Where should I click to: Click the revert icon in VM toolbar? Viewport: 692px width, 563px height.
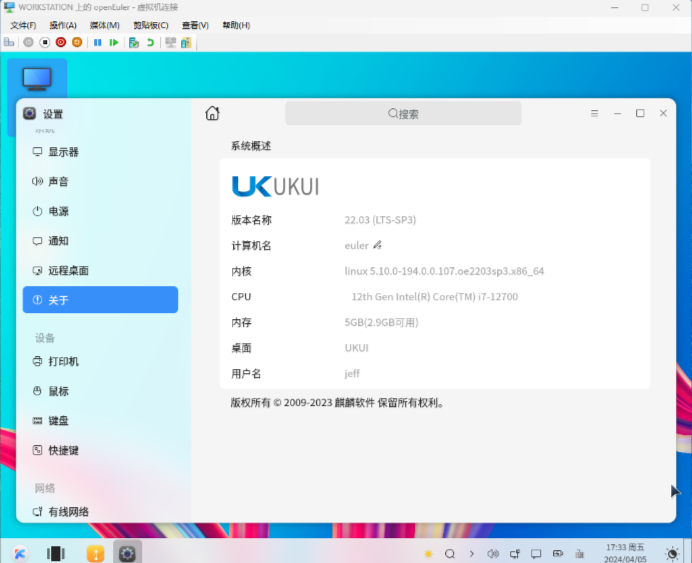coord(150,43)
